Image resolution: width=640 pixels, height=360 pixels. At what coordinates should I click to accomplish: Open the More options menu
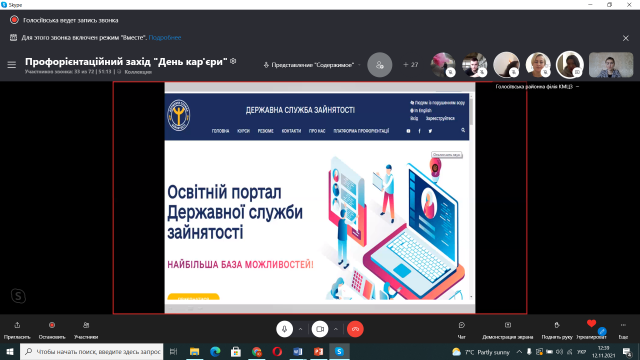coord(623,325)
